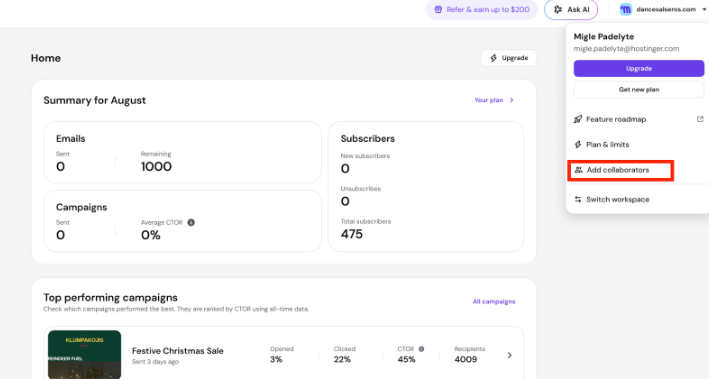The height and width of the screenshot is (380, 709).
Task: Click the lightning icon on the Home Upgrade button
Action: 494,58
